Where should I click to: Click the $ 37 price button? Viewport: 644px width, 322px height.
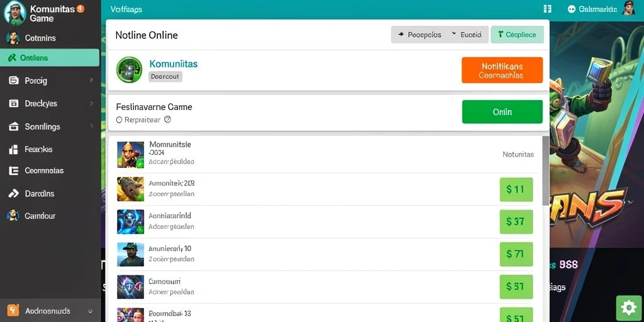516,222
